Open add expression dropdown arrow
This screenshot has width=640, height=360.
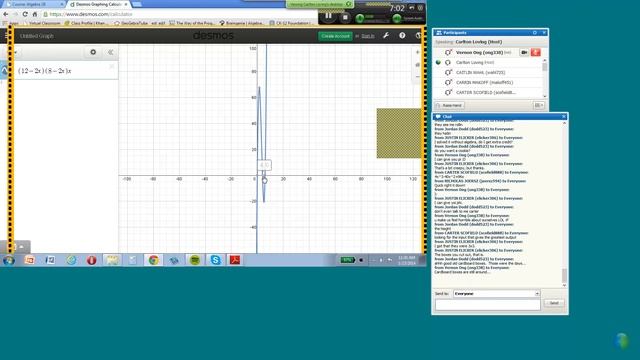(x=16, y=53)
